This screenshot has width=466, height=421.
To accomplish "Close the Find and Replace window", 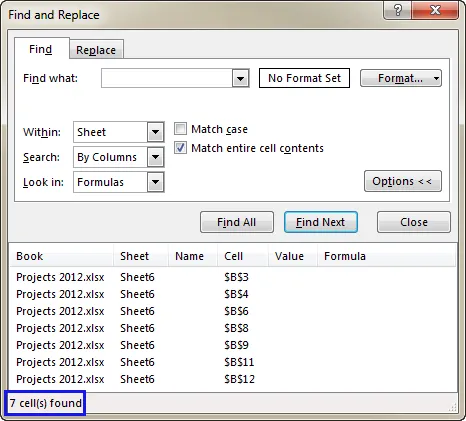I will tap(435, 10).
